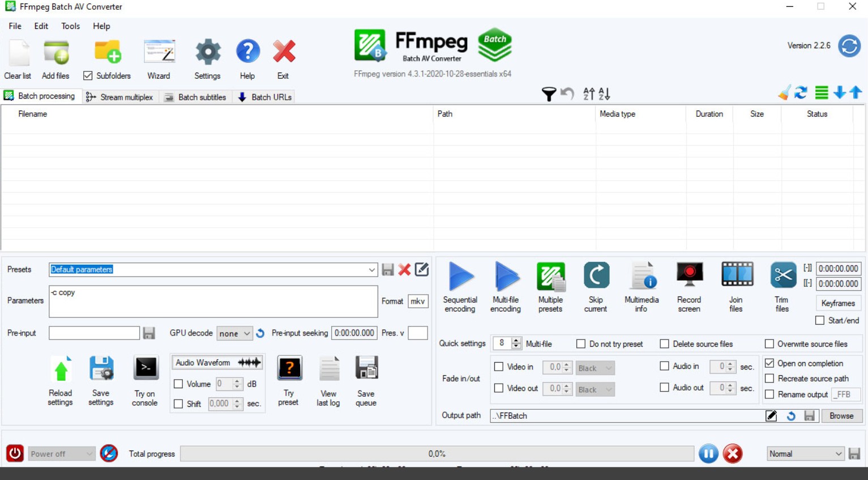Open the Trim files scissors tool
Viewport: 868px width, 480px height.
783,275
